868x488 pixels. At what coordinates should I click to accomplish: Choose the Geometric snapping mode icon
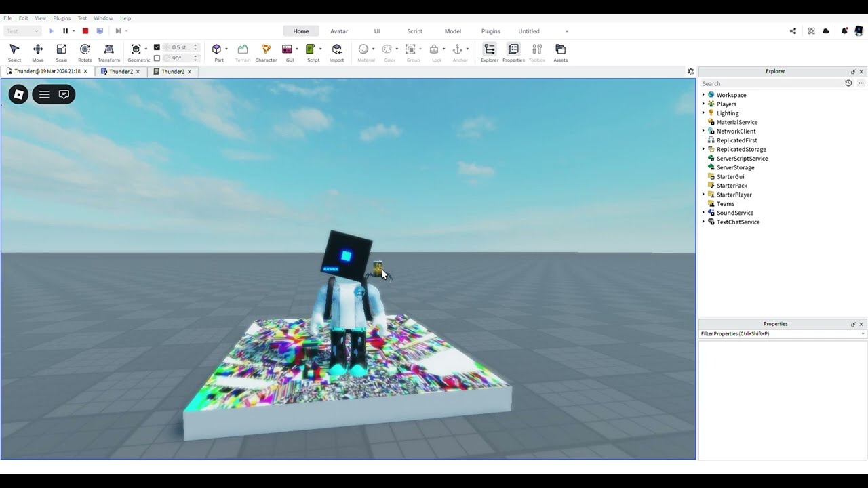(136, 49)
